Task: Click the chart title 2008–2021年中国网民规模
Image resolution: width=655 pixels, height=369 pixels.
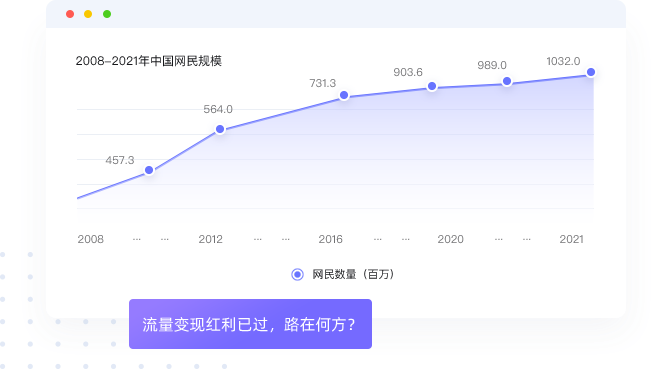Action: click(x=149, y=61)
